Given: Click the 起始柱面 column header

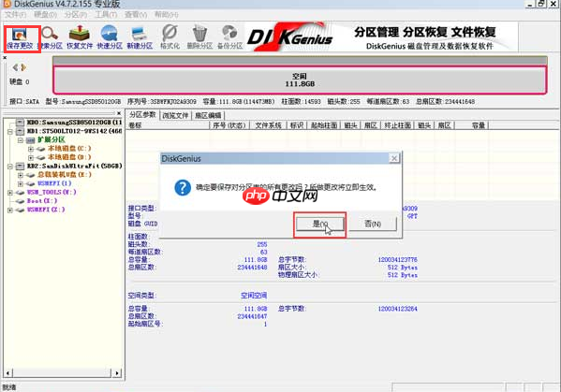Looking at the screenshot, I should [324, 125].
